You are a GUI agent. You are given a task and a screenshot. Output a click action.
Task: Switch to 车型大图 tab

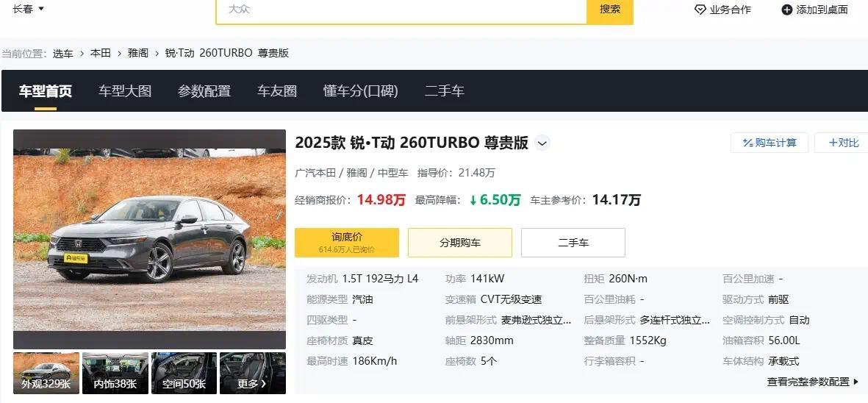[125, 91]
